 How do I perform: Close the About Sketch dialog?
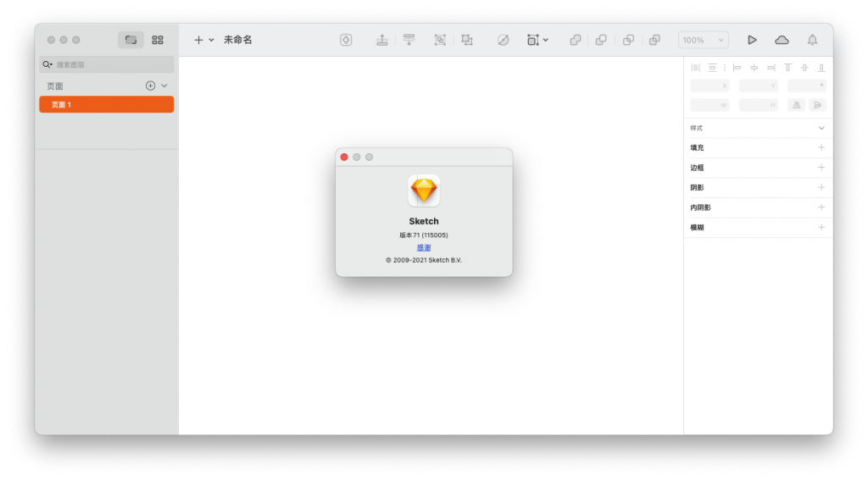click(344, 157)
